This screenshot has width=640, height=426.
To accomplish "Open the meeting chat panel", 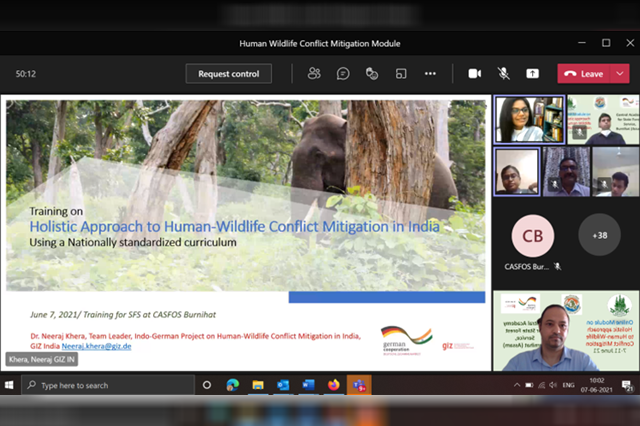I will (343, 74).
